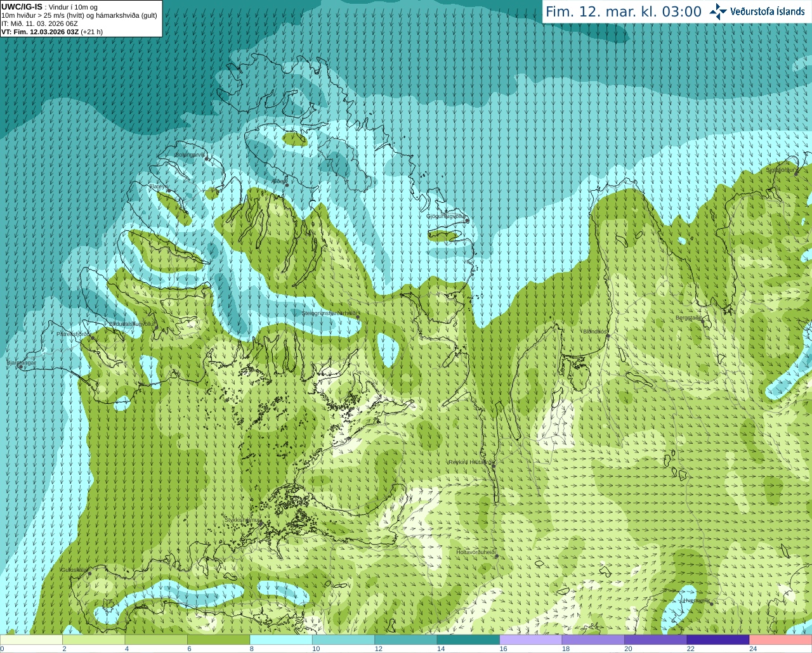Click the 16–18 m/s lavender legend swatch
The width and height of the screenshot is (812, 653).
(531, 640)
